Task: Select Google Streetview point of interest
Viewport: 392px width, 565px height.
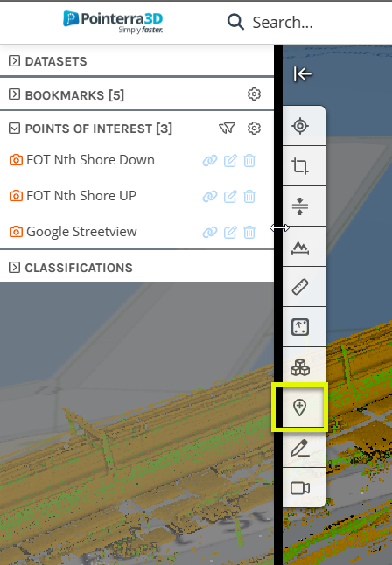Action: pos(81,231)
